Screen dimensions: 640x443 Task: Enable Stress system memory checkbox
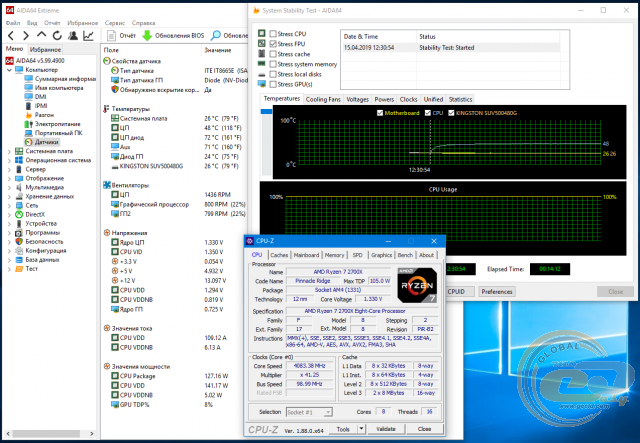tap(273, 64)
